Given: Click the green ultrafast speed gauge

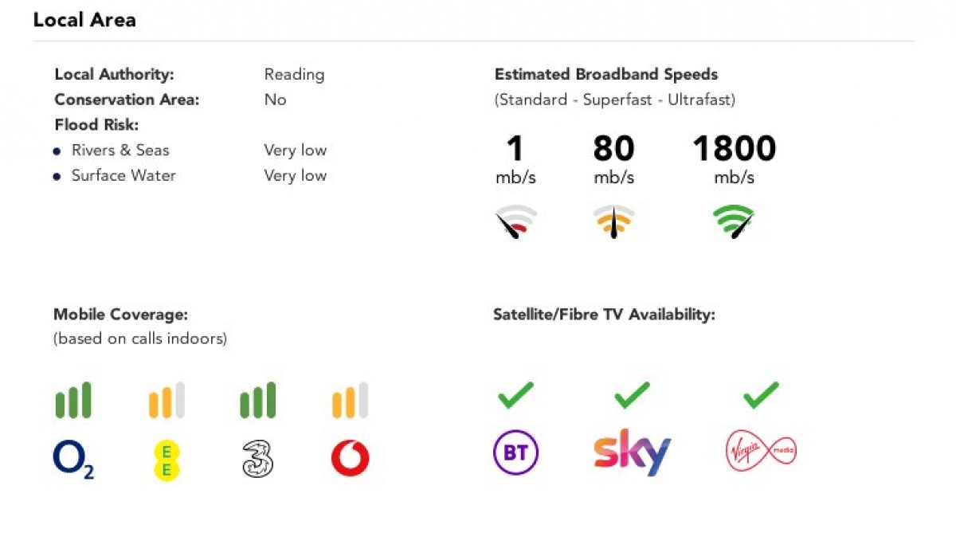Looking at the screenshot, I should click(x=734, y=221).
